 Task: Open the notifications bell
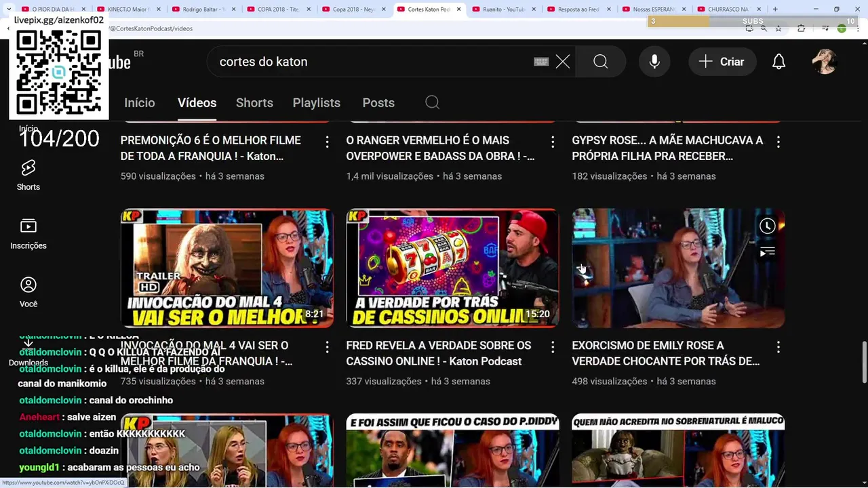(x=779, y=62)
